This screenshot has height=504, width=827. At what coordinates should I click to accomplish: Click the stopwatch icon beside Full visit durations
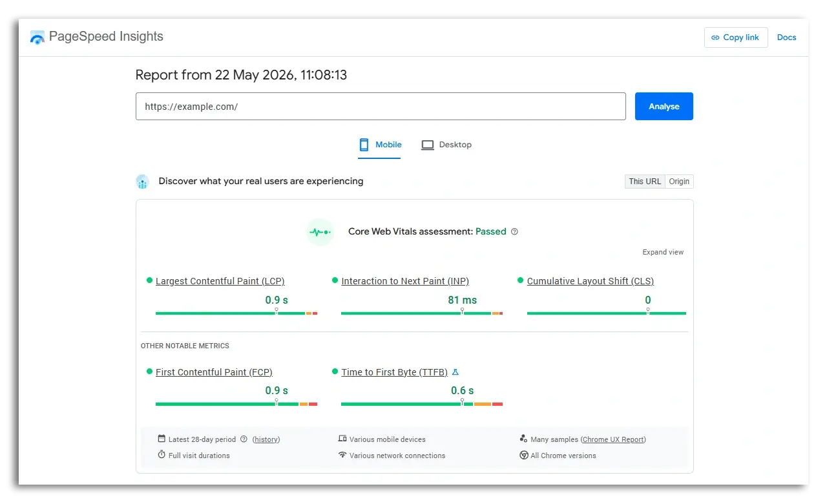pyautogui.click(x=162, y=455)
